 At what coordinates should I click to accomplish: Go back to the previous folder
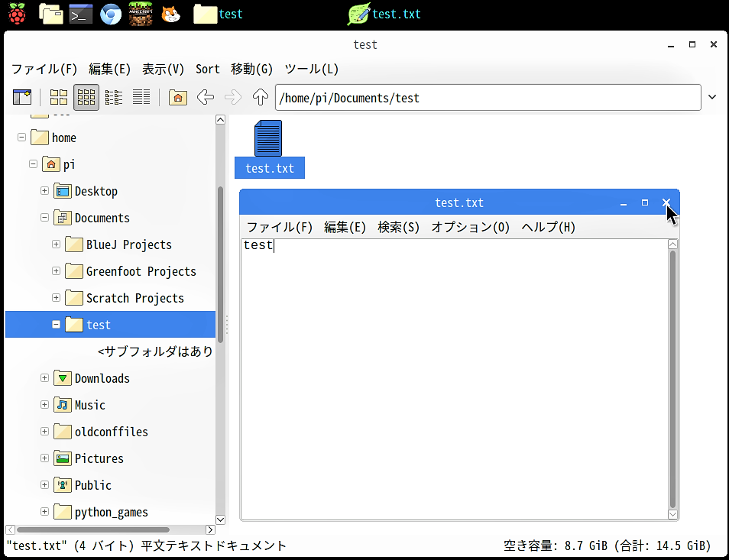(x=205, y=97)
